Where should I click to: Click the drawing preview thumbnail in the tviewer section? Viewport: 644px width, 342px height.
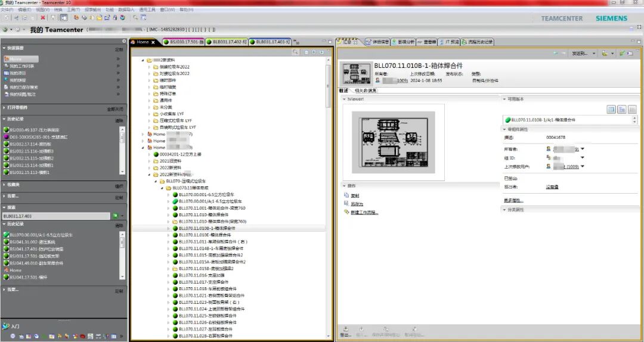point(394,142)
